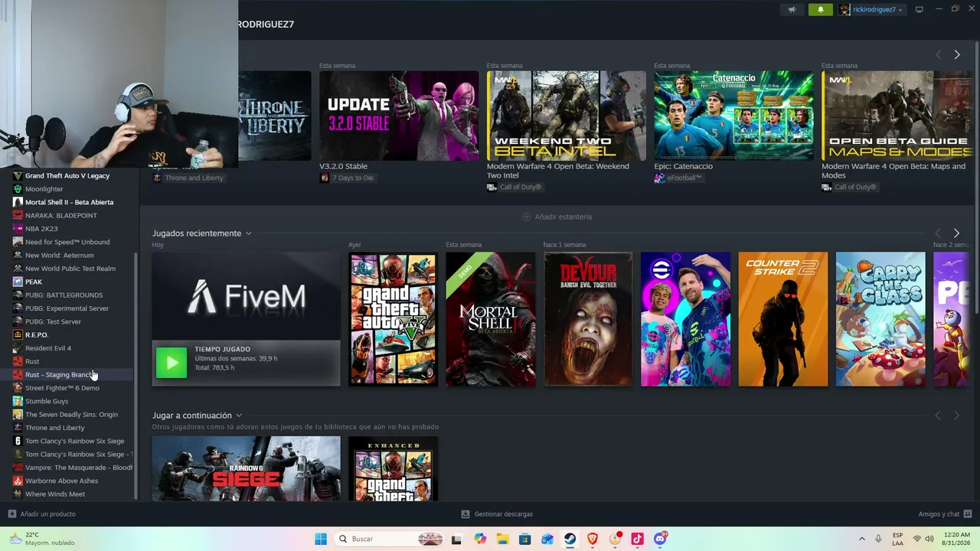Open the V3.2.0 Stable update thumbnail
The image size is (980, 551).
point(399,116)
